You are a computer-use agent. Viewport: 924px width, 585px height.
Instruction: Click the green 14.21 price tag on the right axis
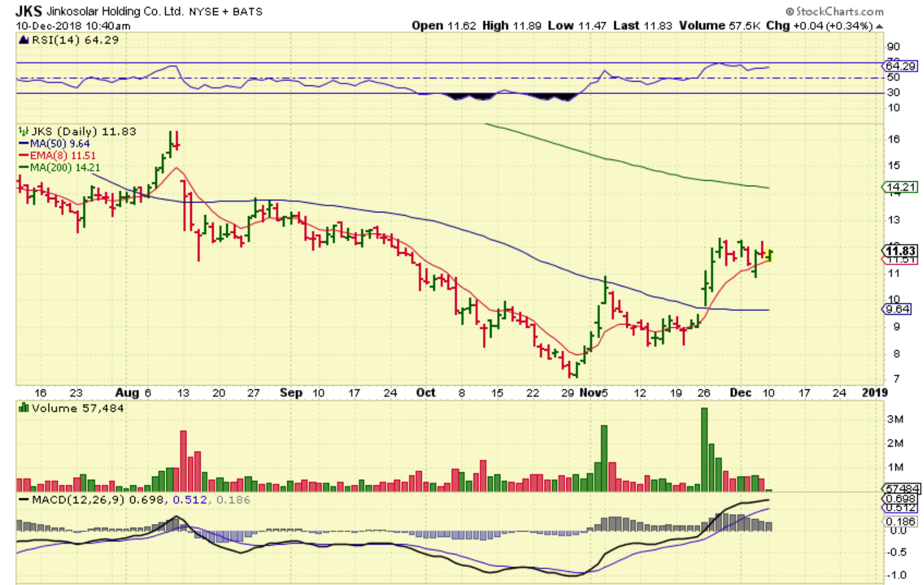(x=900, y=187)
